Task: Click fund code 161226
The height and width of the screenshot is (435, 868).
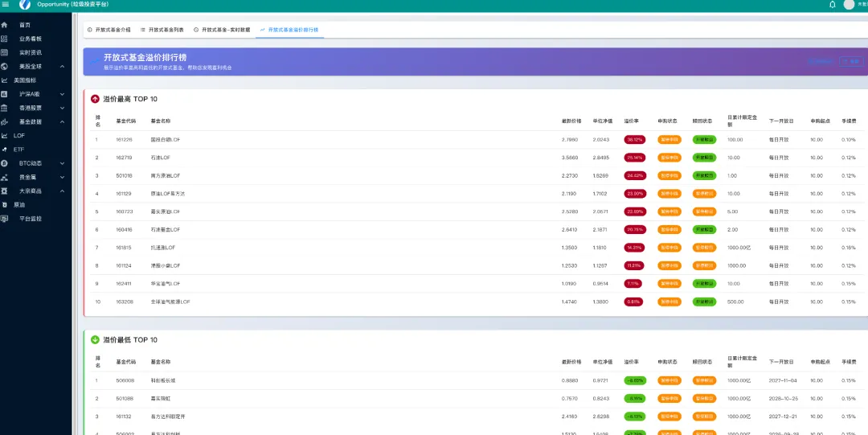Action: click(124, 140)
